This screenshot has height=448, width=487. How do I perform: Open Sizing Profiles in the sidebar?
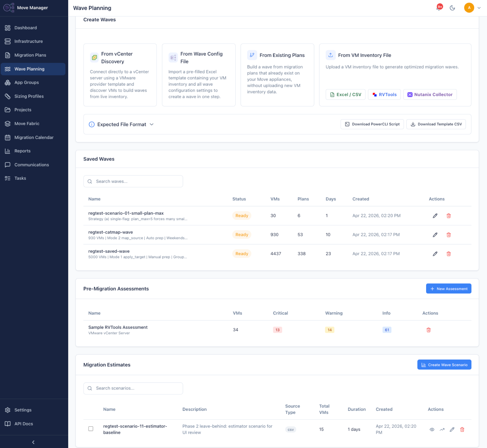(x=33, y=96)
